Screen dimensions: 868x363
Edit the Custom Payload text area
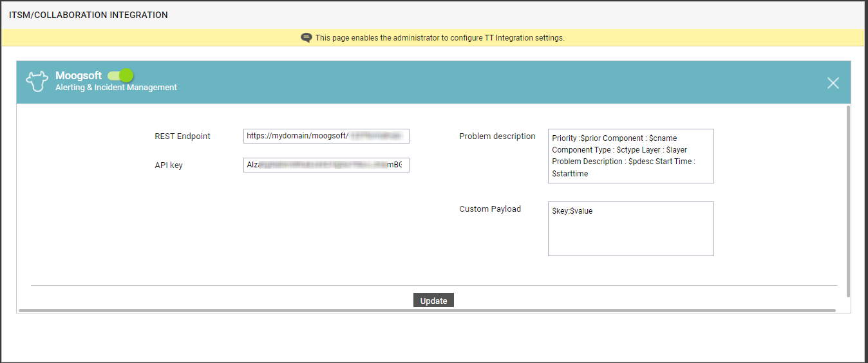[631, 229]
